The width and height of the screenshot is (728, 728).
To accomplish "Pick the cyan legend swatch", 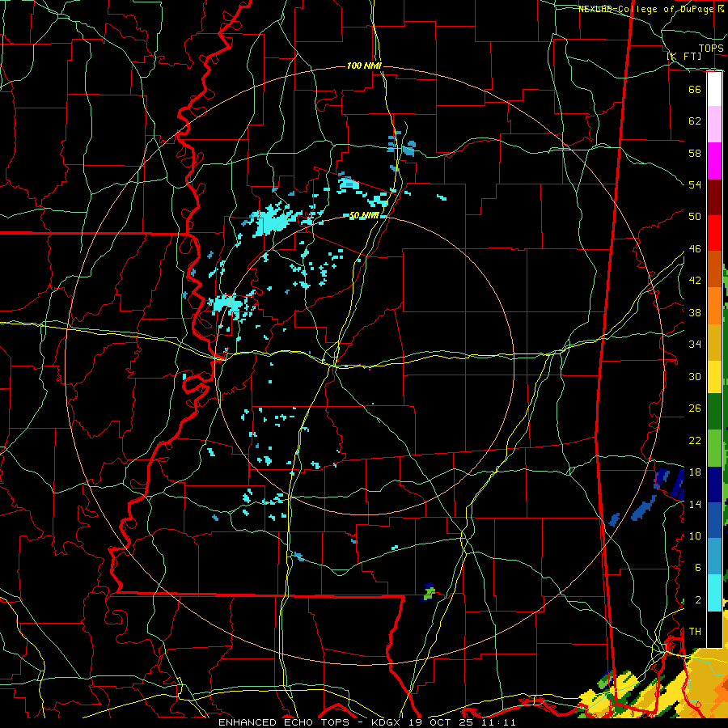I will [x=714, y=592].
